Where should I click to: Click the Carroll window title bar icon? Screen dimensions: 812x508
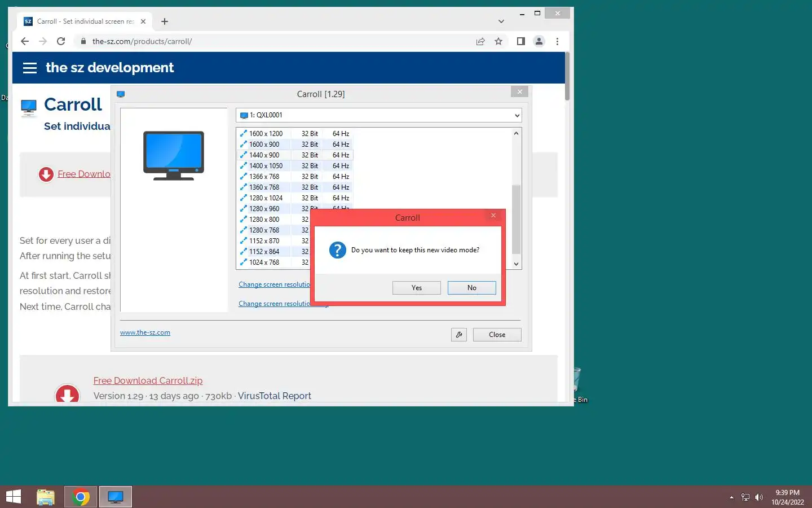point(121,94)
